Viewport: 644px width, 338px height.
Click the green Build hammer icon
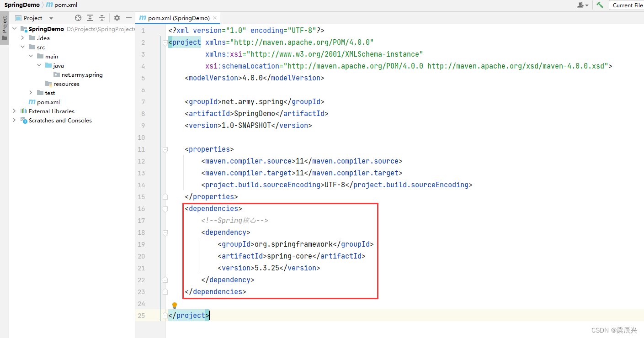(600, 5)
